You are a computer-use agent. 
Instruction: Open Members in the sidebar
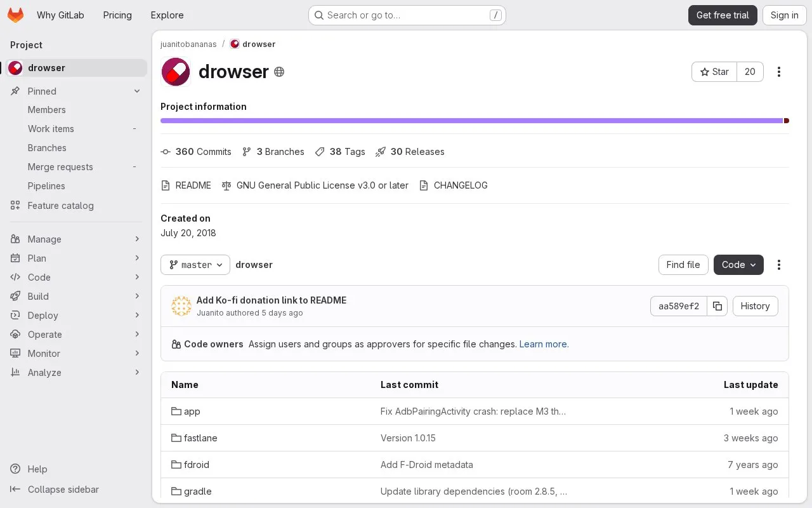click(76, 110)
